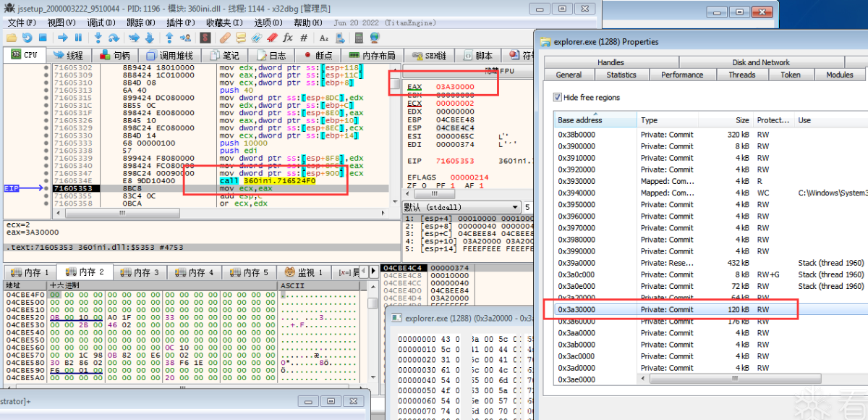Click the hash # toolbar icon
Screen dimensions: 868x420
(304, 38)
